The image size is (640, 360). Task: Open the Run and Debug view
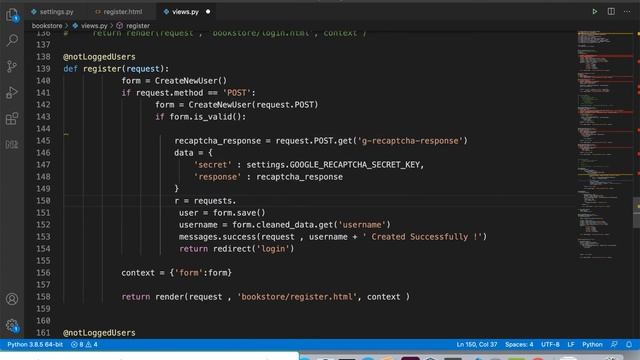point(12,93)
